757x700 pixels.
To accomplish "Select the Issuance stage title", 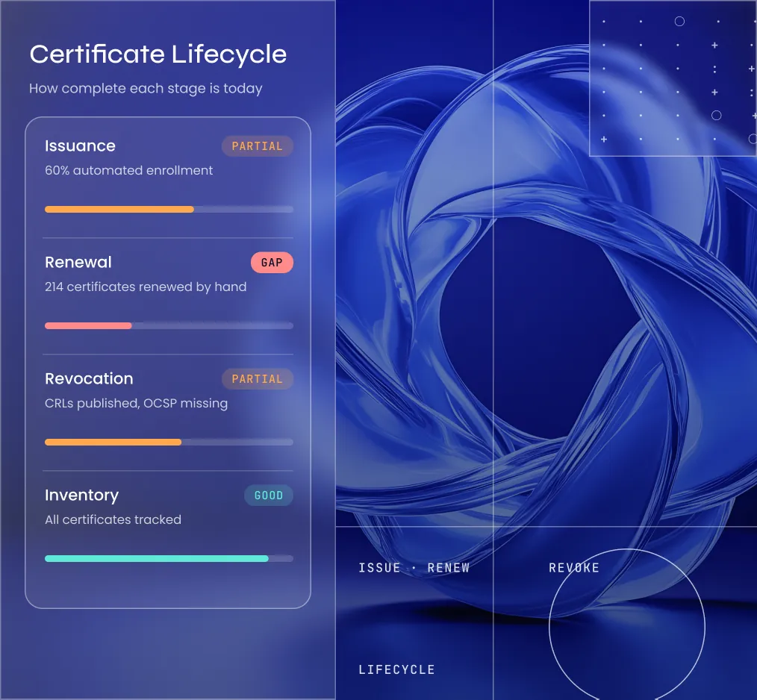I will coord(80,146).
